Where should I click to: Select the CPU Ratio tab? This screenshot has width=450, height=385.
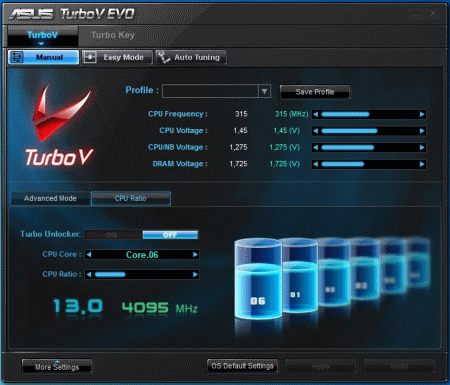[x=131, y=198]
